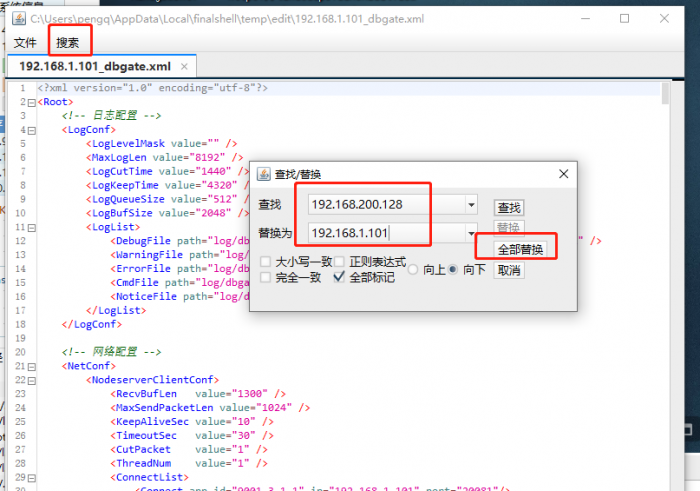Click the LogKeepTime line
700x491 pixels.
[x=167, y=185]
